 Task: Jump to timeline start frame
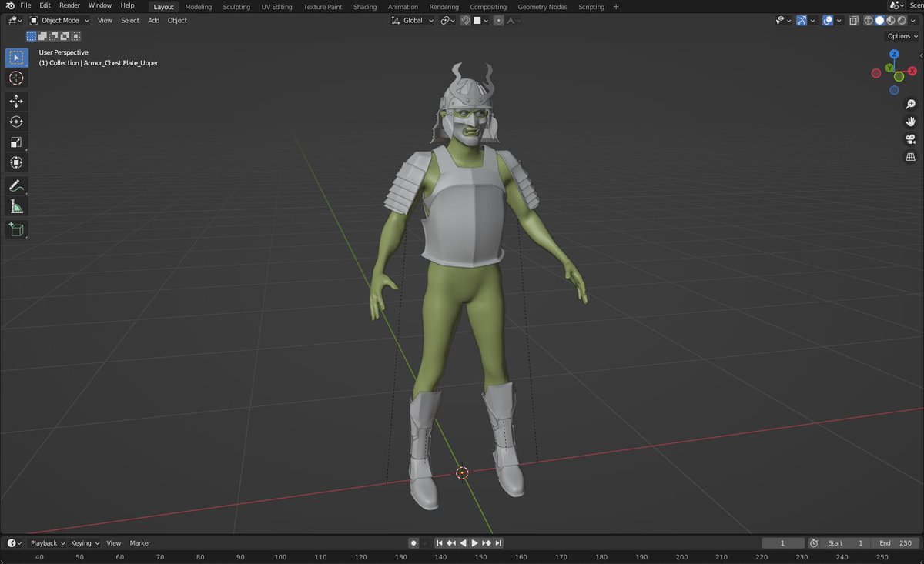point(440,543)
